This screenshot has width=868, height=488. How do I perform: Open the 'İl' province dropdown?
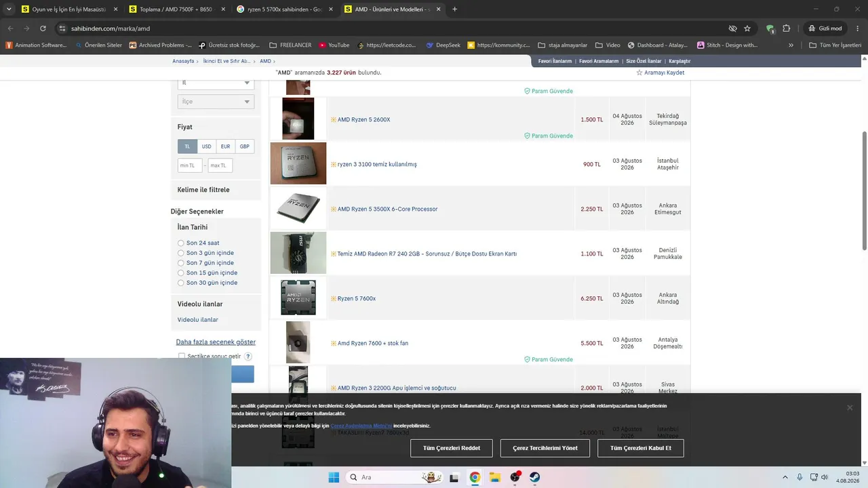pyautogui.click(x=216, y=83)
